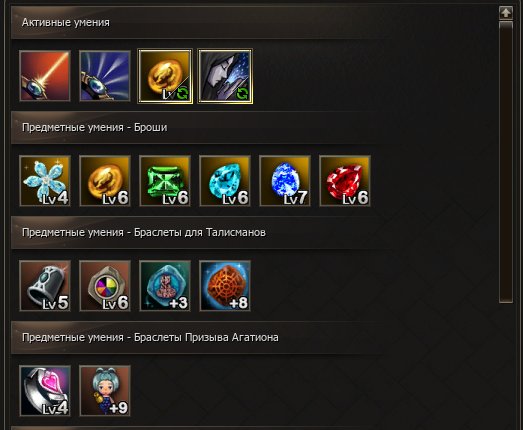Click the silver talisman bracelet Lv5
The image size is (523, 430).
[45, 286]
